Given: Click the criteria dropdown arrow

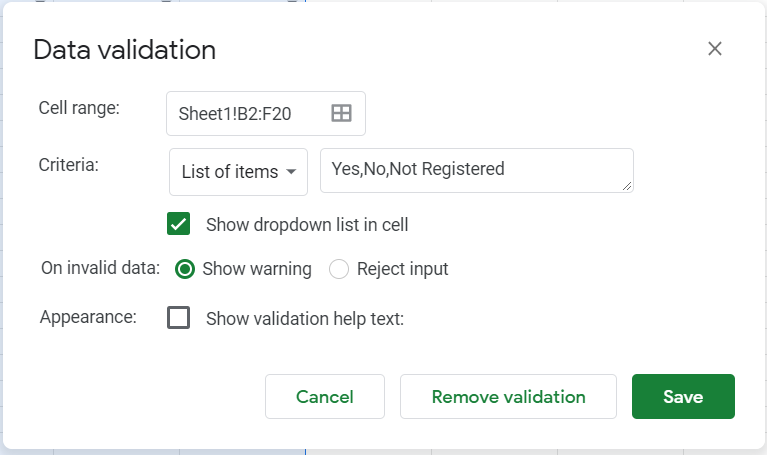Looking at the screenshot, I should click(x=291, y=172).
